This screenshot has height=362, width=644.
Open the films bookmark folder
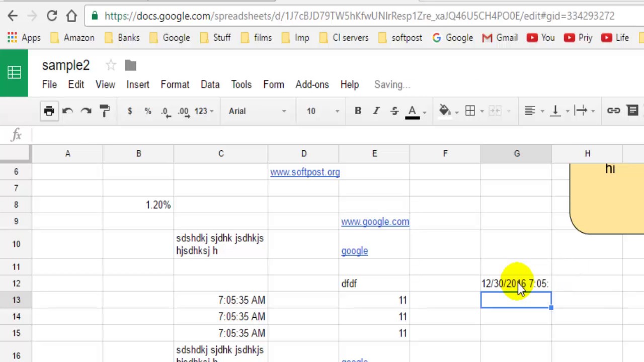(x=256, y=38)
